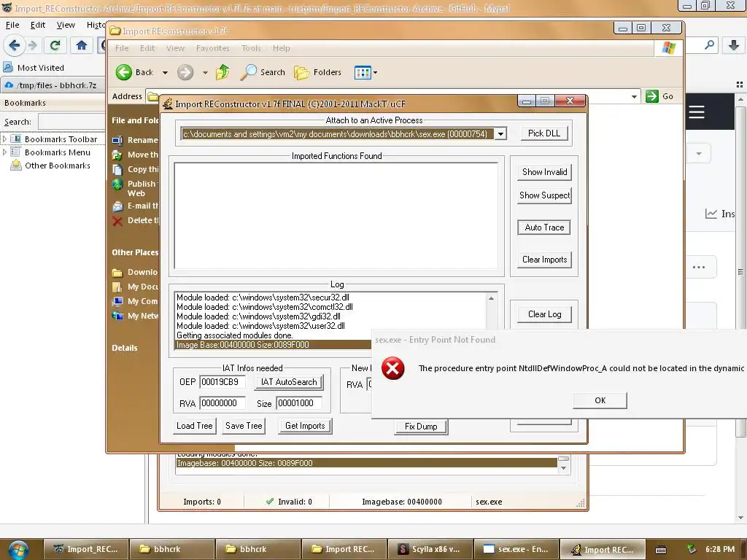Viewport: 747px width, 560px height.
Task: Open the Views dropdown arrow
Action: coord(376,73)
